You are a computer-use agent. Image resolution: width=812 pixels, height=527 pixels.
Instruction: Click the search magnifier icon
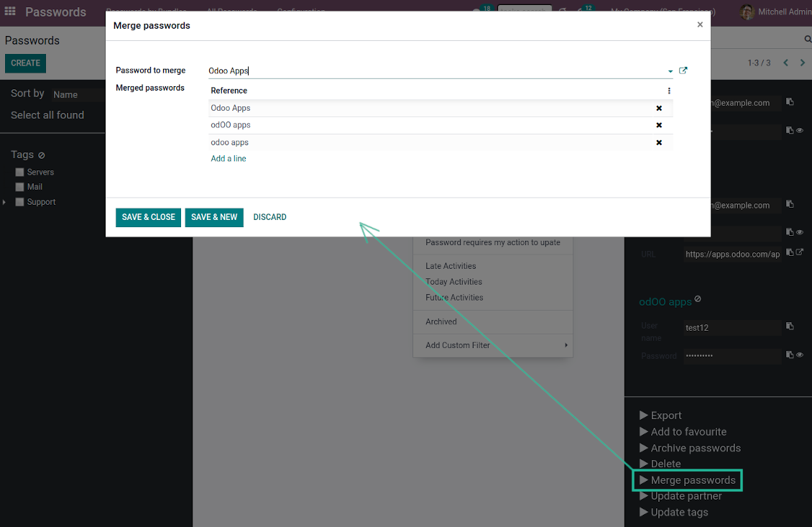(808, 40)
